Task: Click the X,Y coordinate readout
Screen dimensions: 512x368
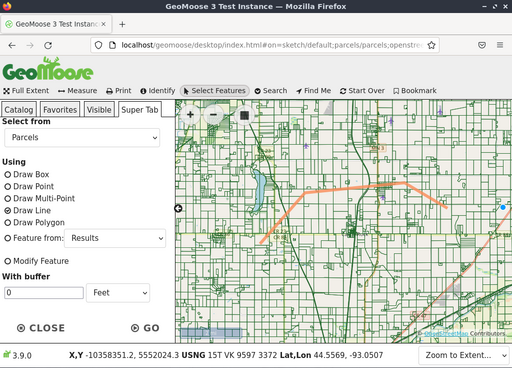Action: point(124,355)
